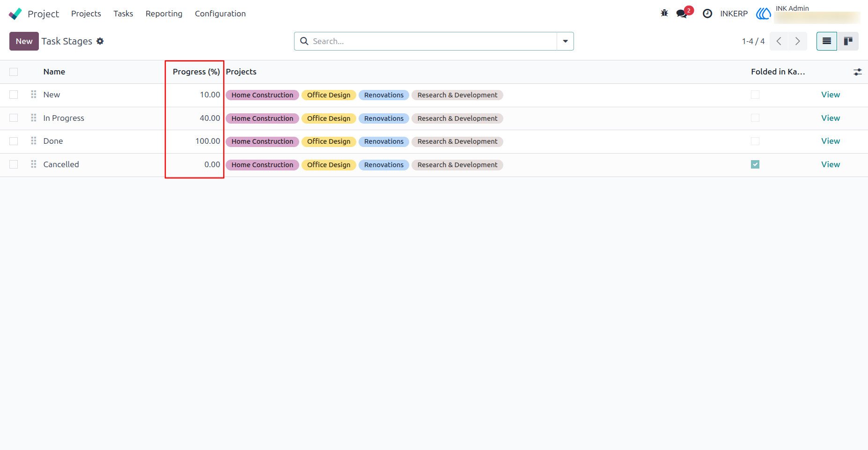868x450 pixels.
Task: Click View link for In Progress stage
Action: [831, 118]
